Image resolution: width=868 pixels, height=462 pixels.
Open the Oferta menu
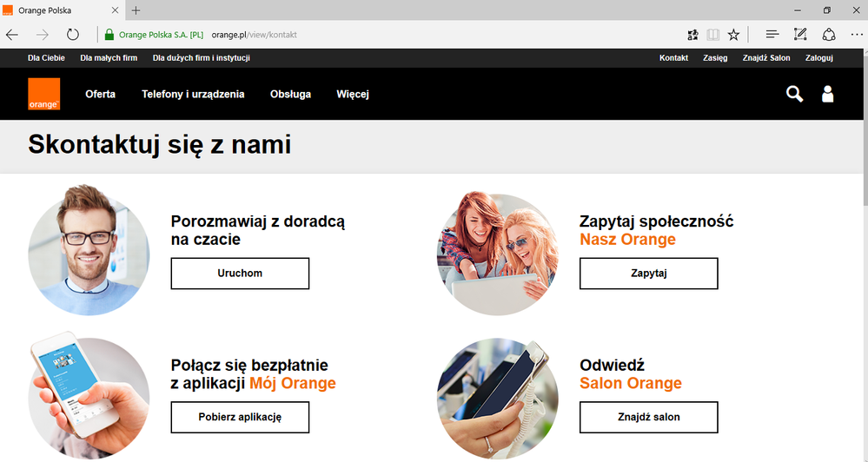click(100, 94)
